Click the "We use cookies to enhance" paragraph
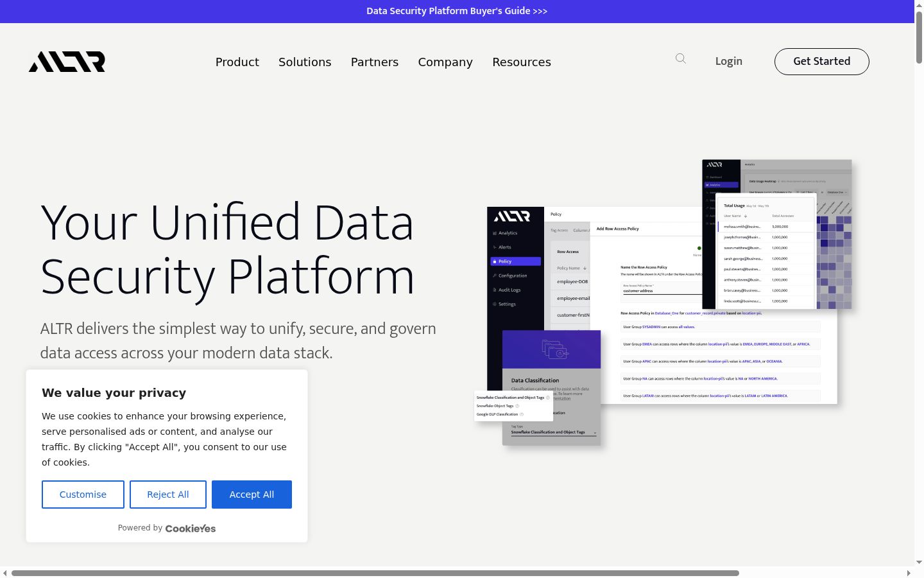The image size is (924, 578). (x=164, y=439)
